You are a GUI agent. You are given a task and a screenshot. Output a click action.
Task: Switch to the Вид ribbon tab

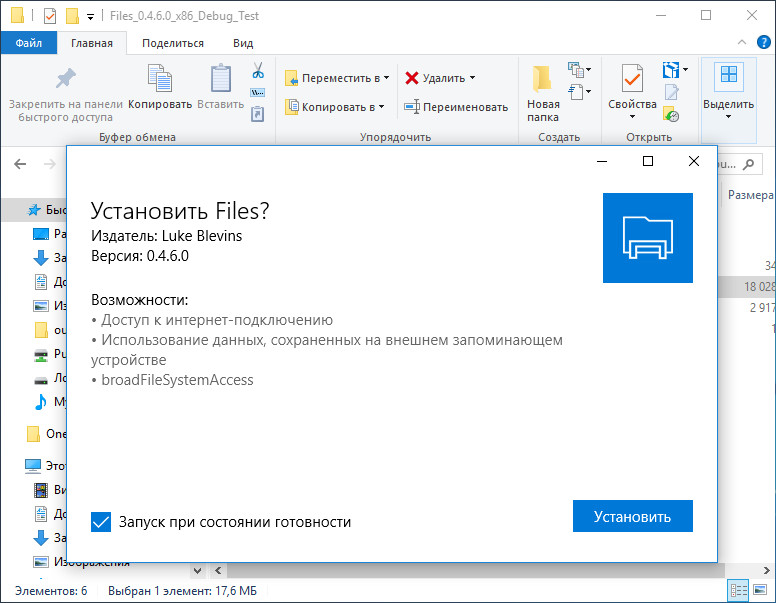click(243, 43)
